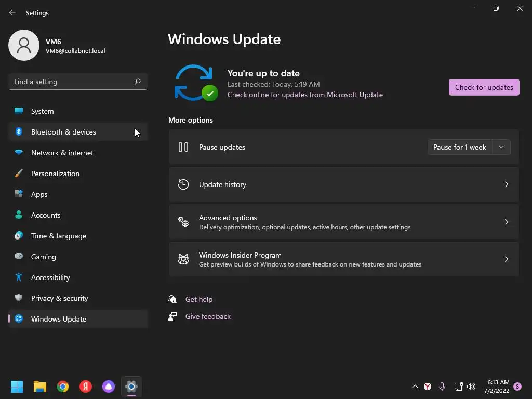This screenshot has height=399, width=532.
Task: Click the Windows Update sidebar icon
Action: click(19, 318)
